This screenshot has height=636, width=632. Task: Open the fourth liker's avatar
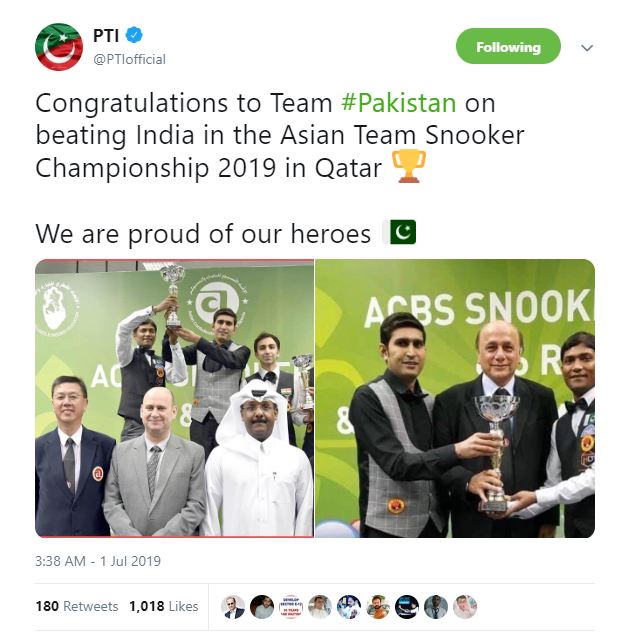(320, 607)
